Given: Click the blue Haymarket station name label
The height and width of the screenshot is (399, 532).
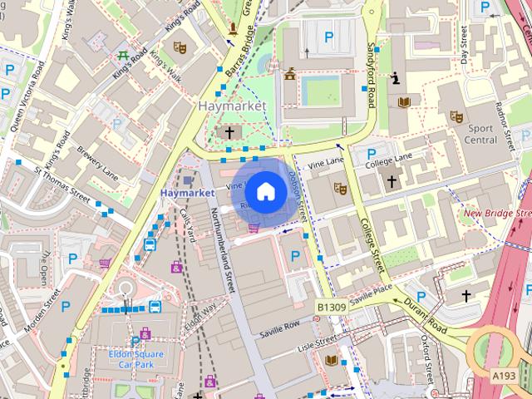Looking at the screenshot, I should pos(188,193).
